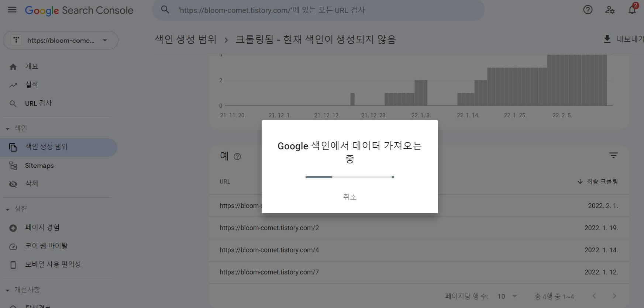This screenshot has width=644, height=308.
Task: Open 개요 in the sidebar
Action: click(x=59, y=66)
